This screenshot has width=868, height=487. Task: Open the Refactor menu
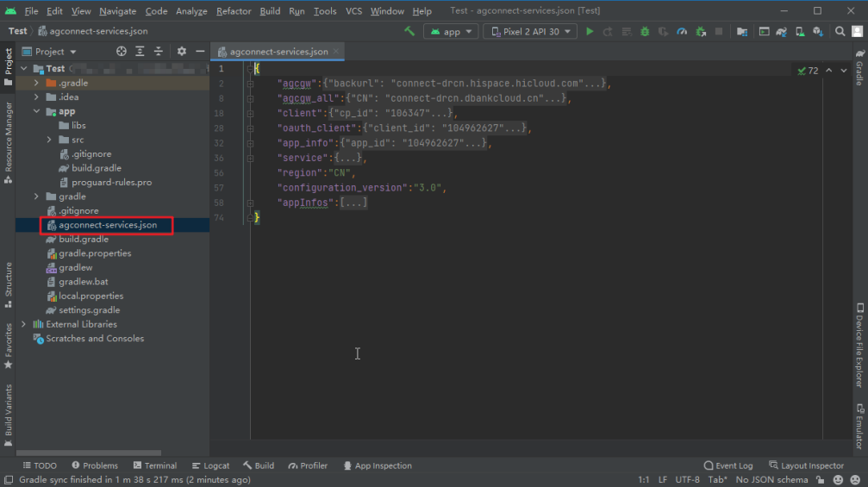pyautogui.click(x=233, y=11)
